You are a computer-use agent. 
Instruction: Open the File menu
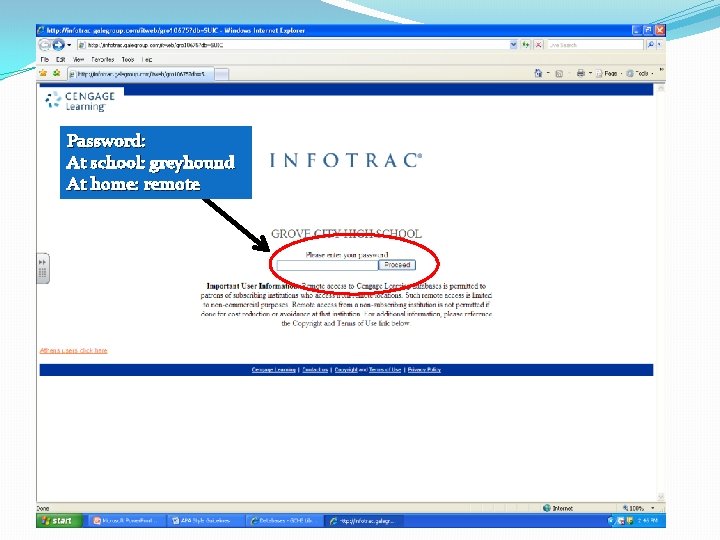[45, 60]
